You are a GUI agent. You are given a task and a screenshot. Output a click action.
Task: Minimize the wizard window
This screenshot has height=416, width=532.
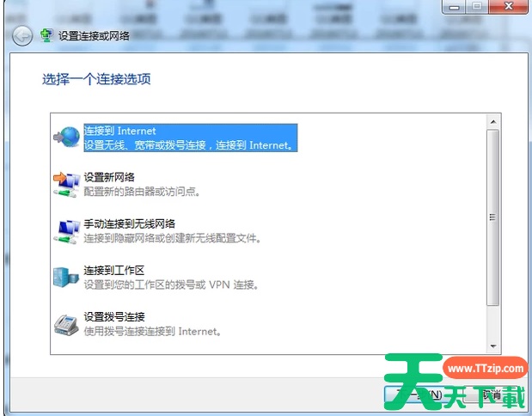pyautogui.click(x=454, y=7)
